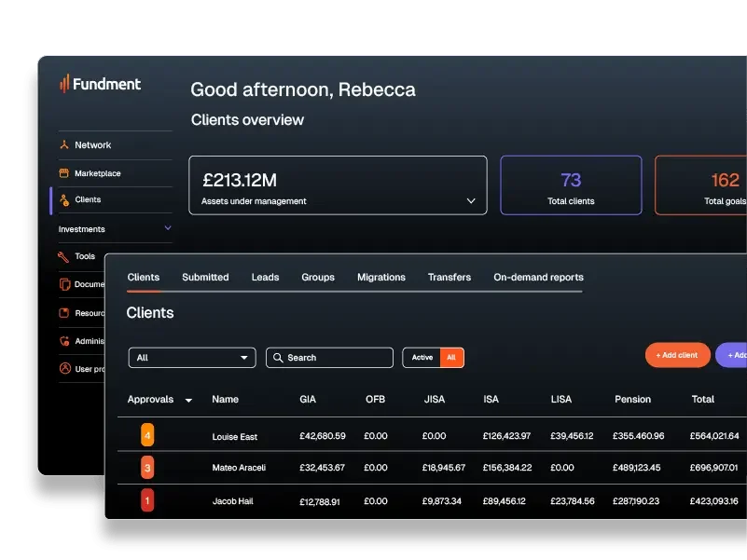Expand Assets under management chevron
The height and width of the screenshot is (560, 747).
point(471,201)
